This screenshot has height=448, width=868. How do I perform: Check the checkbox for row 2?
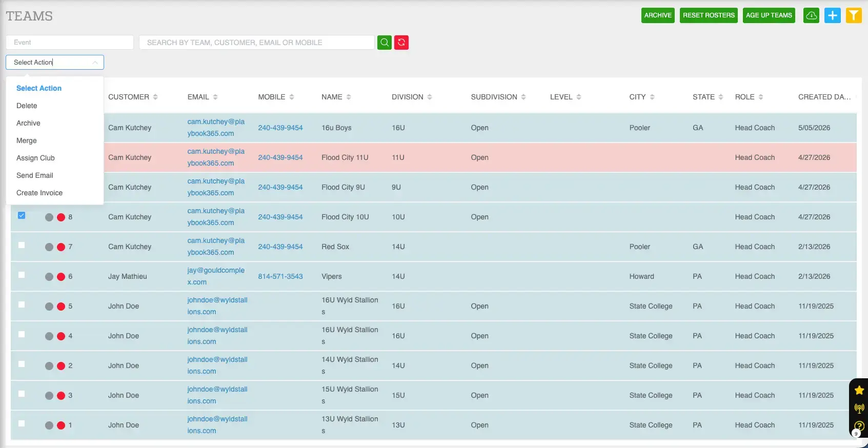[x=22, y=364]
